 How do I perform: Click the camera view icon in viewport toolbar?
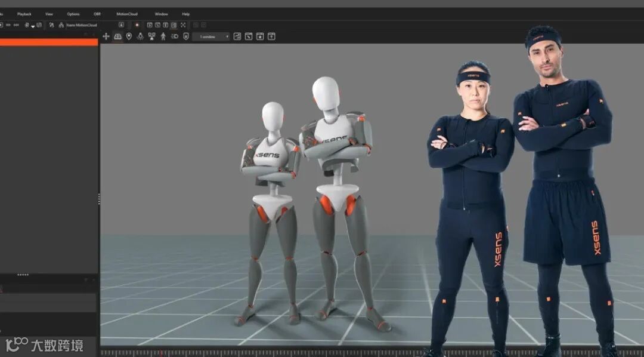(175, 36)
